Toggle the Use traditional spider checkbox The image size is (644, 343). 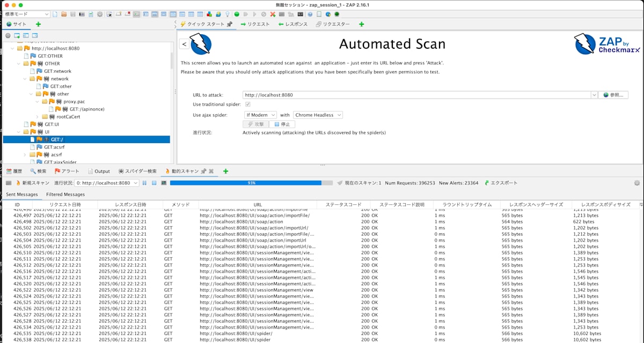247,104
